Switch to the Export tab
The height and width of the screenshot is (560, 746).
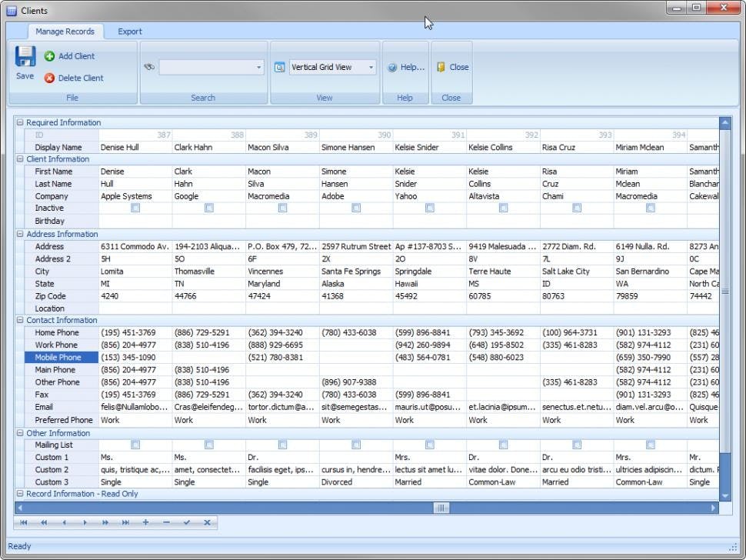(129, 32)
